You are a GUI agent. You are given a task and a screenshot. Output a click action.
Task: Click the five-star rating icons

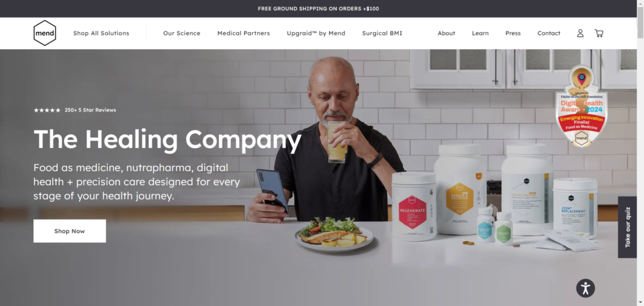click(x=47, y=110)
